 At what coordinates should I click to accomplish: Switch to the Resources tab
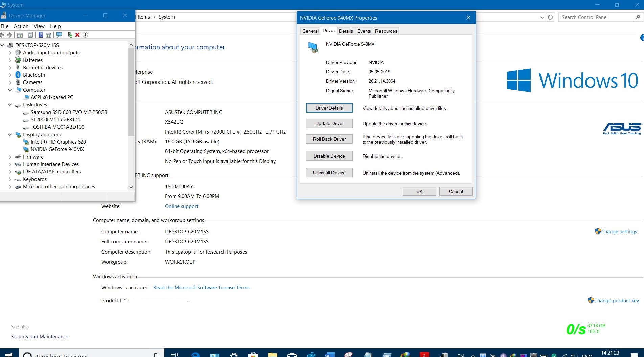tap(386, 31)
